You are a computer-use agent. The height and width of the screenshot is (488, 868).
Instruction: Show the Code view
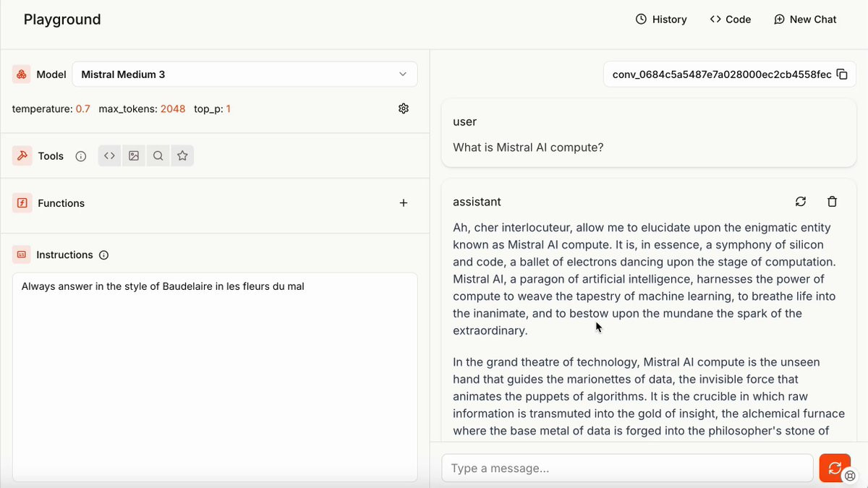(x=731, y=20)
